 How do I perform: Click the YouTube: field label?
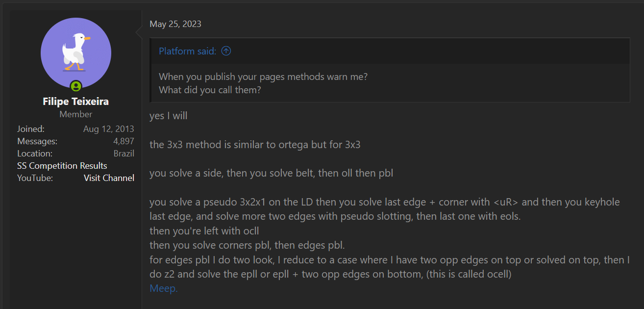pyautogui.click(x=35, y=178)
